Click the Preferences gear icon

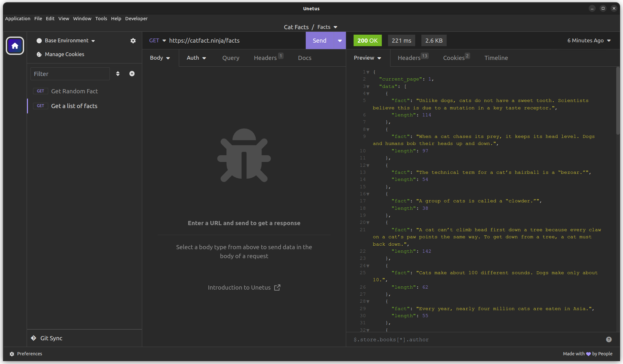tap(12, 354)
